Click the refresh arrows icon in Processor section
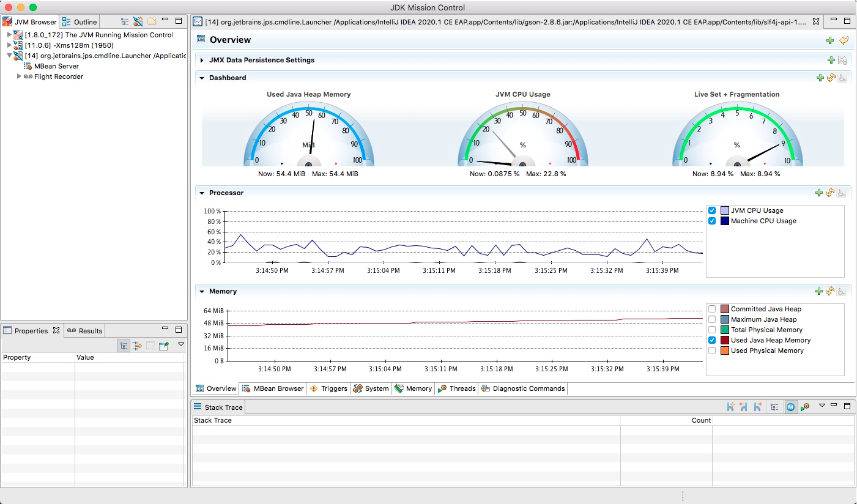This screenshot has height=504, width=857. [x=830, y=193]
